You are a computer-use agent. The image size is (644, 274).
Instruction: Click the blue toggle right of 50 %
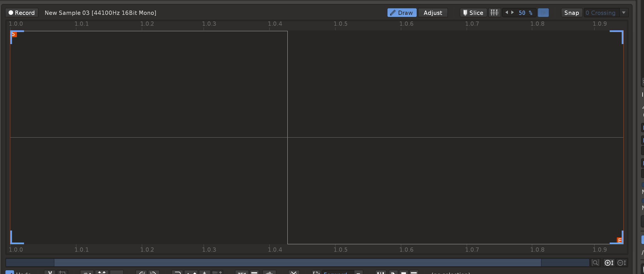543,13
